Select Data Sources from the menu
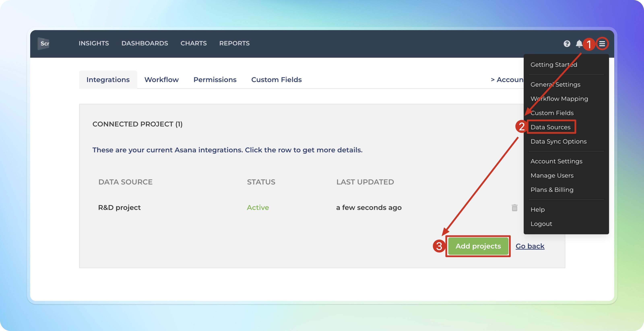Image resolution: width=644 pixels, height=331 pixels. (550, 127)
